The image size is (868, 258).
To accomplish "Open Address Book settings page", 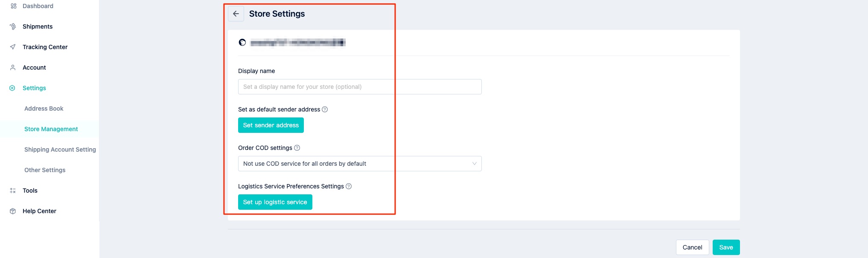I will pos(44,108).
